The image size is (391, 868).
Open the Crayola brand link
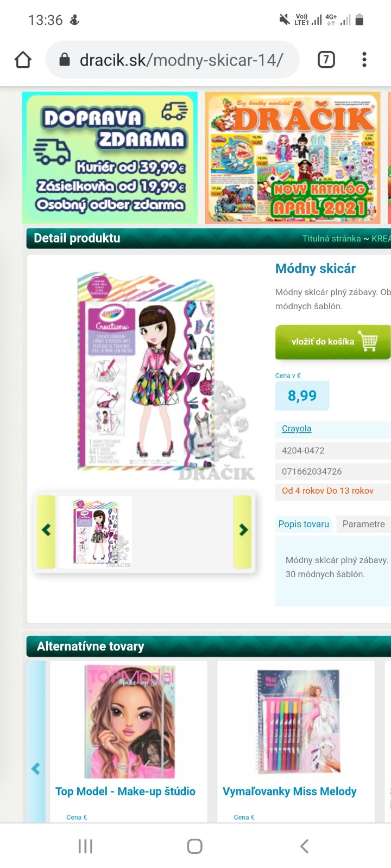(x=297, y=429)
